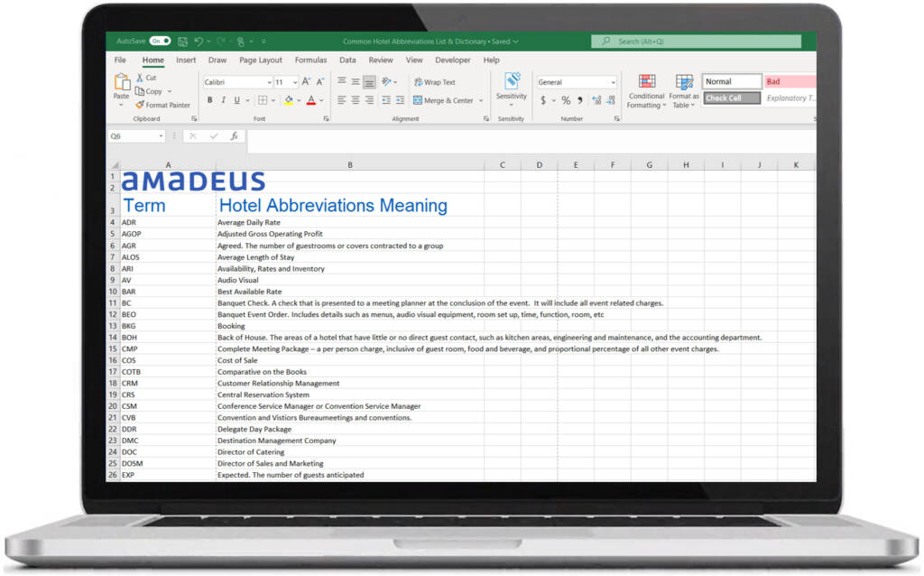Image resolution: width=924 pixels, height=576 pixels.
Task: Click the Increase Decimal icon
Action: click(596, 99)
